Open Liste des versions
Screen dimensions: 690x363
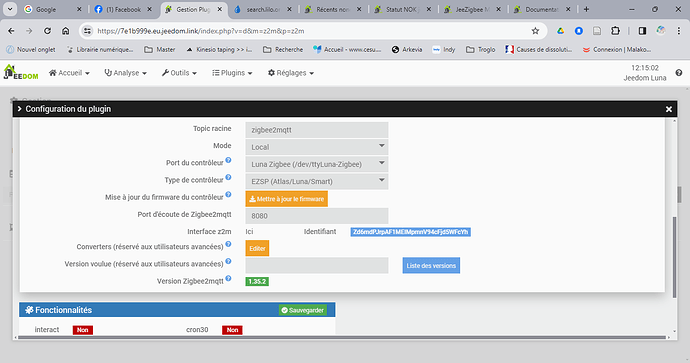[x=431, y=266]
